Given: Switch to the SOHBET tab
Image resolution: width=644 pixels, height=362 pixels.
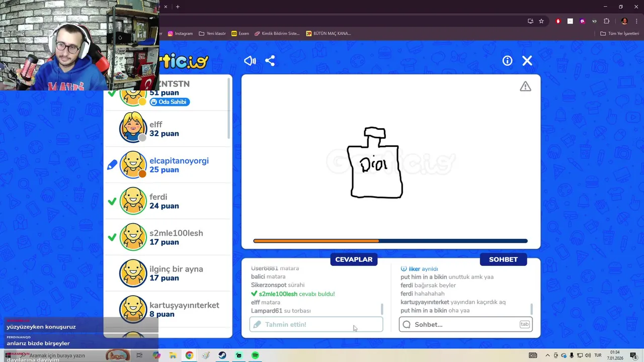Looking at the screenshot, I should pos(503,259).
